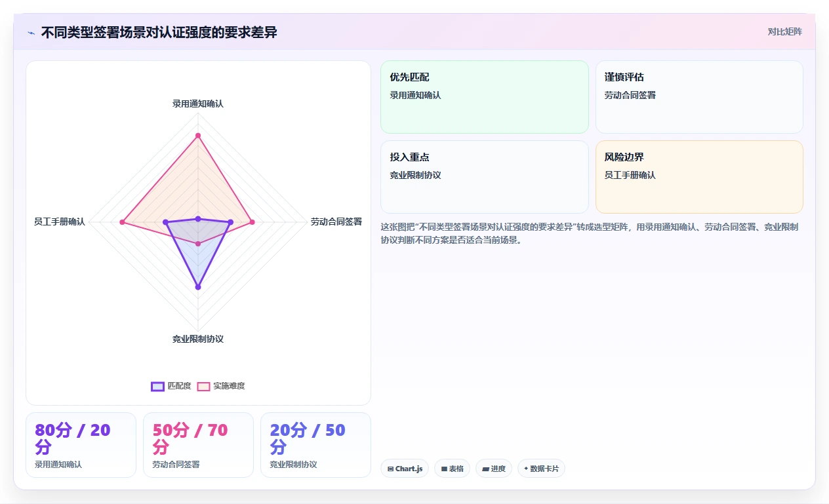Click the 实施难度 legend text
Image resolution: width=829 pixels, height=504 pixels.
pyautogui.click(x=229, y=386)
